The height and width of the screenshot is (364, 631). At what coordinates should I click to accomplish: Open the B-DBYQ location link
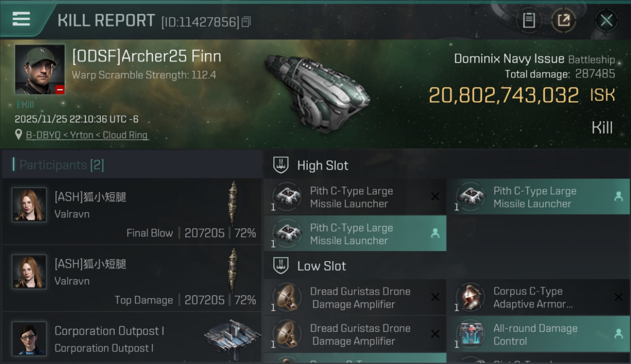(x=87, y=135)
